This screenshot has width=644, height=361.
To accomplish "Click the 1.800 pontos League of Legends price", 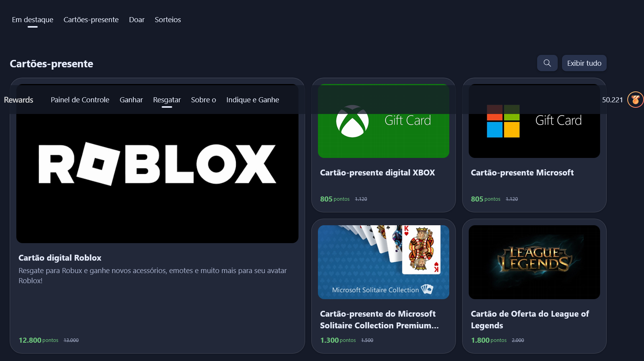I will click(x=489, y=340).
